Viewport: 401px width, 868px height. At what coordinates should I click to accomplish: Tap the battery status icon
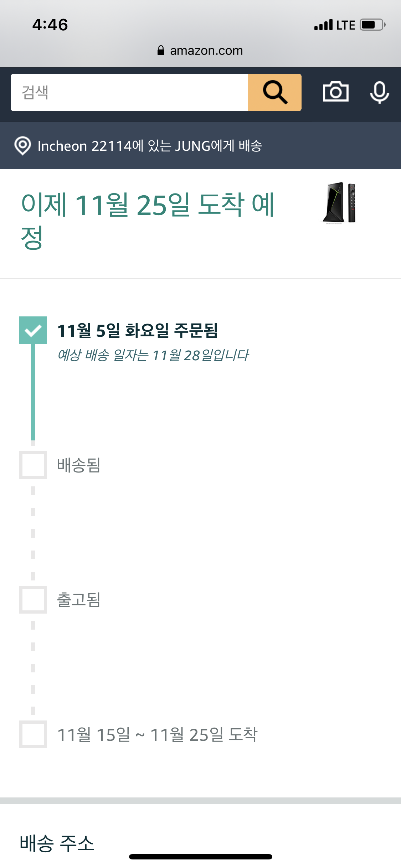pos(372,25)
